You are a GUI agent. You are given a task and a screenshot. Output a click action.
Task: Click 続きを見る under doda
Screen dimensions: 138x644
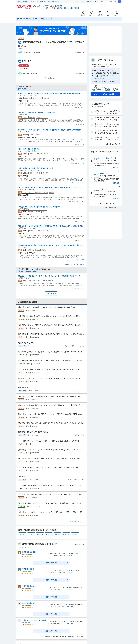click(116, 183)
